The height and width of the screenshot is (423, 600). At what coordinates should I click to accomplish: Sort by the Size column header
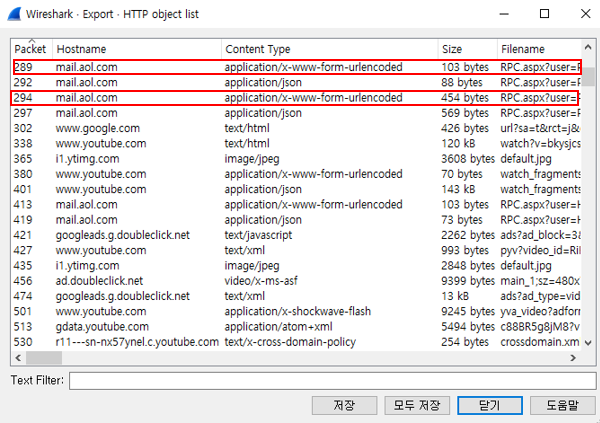467,49
